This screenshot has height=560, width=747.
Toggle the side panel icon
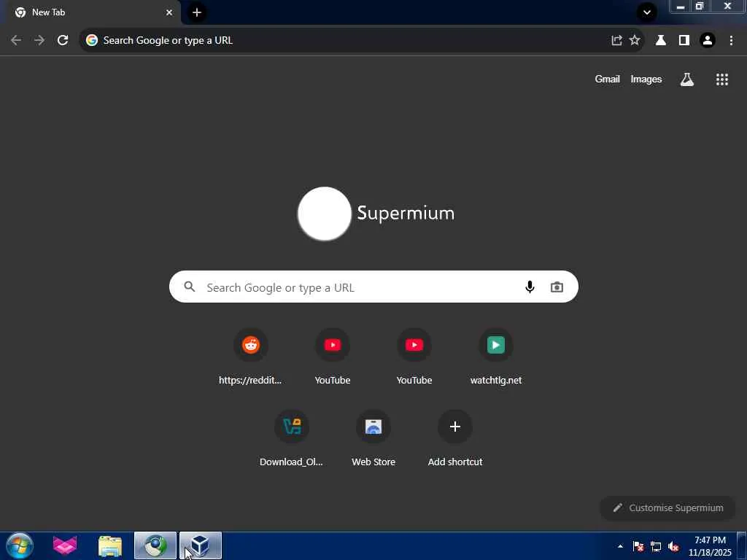pyautogui.click(x=684, y=41)
